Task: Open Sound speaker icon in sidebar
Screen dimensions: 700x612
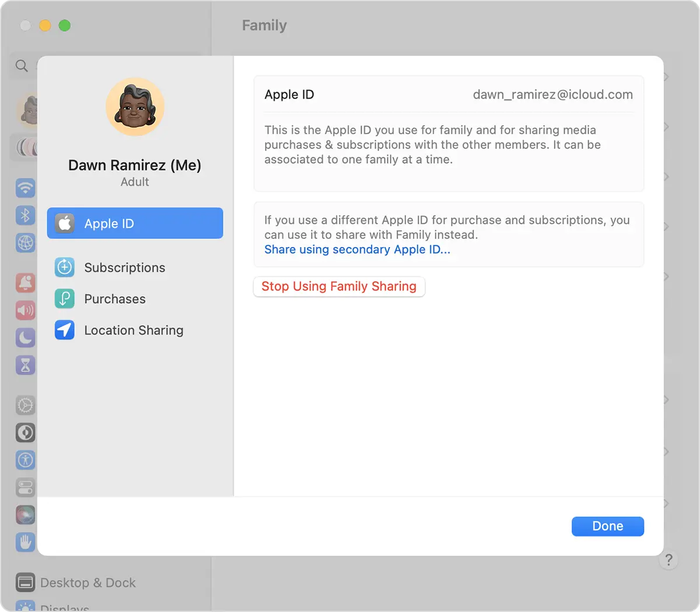Action: tap(26, 310)
